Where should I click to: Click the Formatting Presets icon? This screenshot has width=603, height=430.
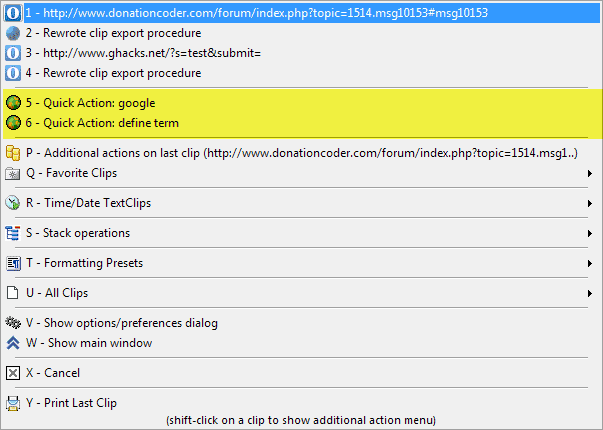pyautogui.click(x=13, y=263)
